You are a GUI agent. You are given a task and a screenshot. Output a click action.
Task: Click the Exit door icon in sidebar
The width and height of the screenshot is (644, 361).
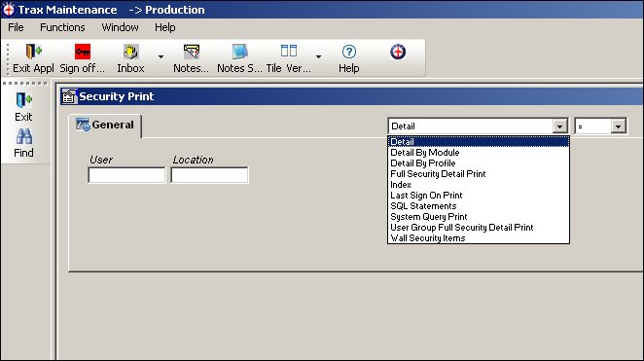[x=23, y=100]
